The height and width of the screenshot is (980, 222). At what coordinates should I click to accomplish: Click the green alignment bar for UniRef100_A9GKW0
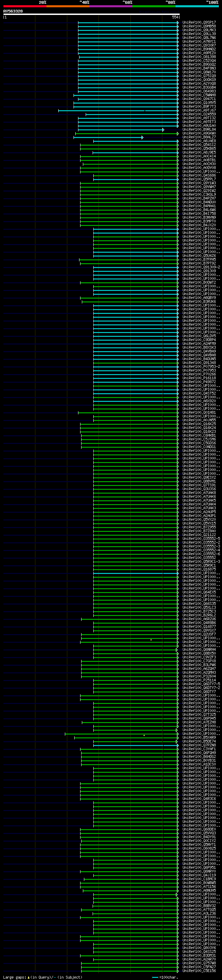point(127,133)
